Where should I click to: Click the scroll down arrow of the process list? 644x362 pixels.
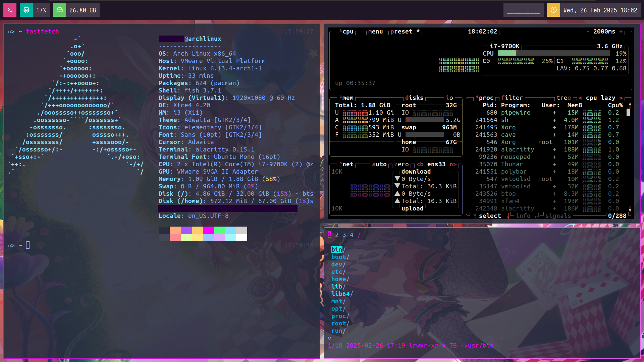click(x=630, y=209)
